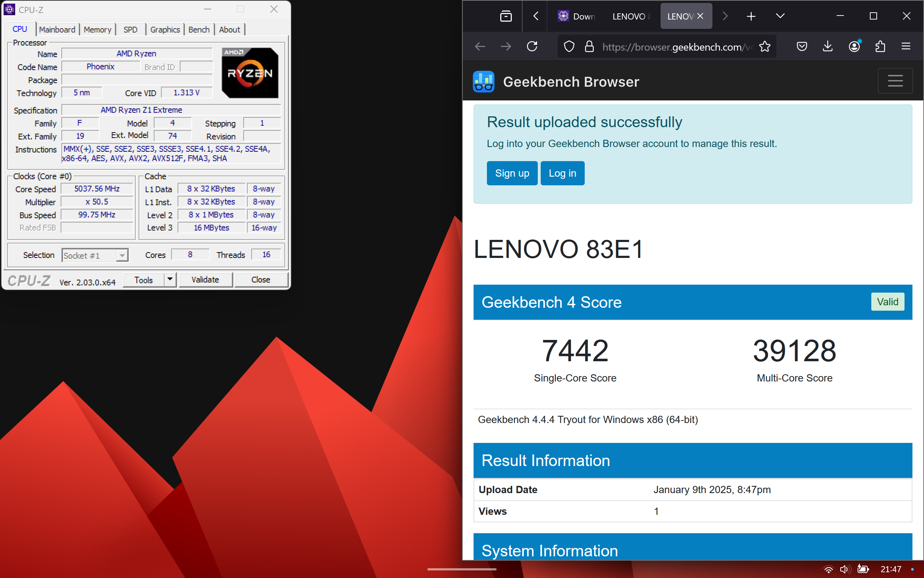Click the 7442 single-core score
Image resolution: width=924 pixels, height=578 pixels.
pos(575,351)
